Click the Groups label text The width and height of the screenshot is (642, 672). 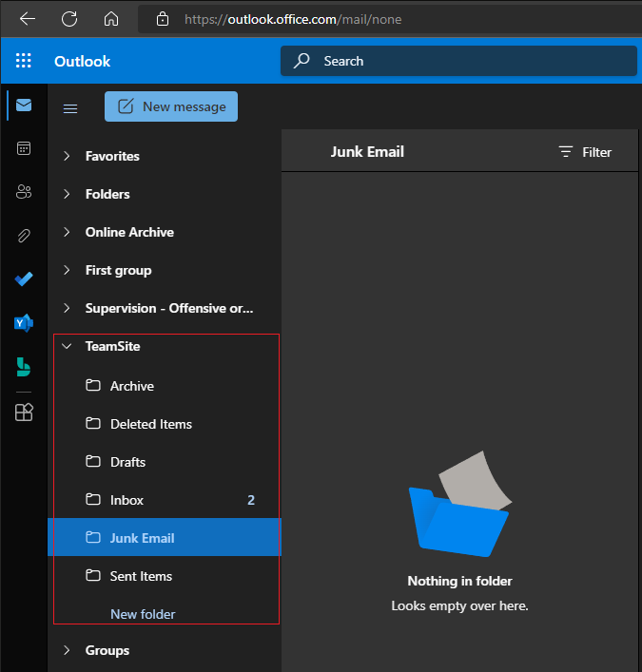(107, 650)
